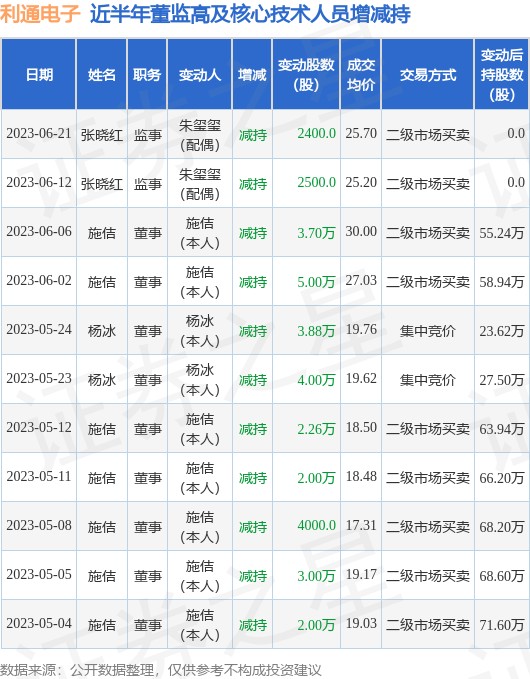
Task: Click share change value 2.26万
Action: tap(317, 429)
